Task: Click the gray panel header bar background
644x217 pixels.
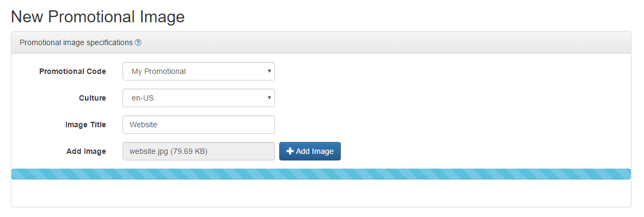Action: [x=386, y=42]
